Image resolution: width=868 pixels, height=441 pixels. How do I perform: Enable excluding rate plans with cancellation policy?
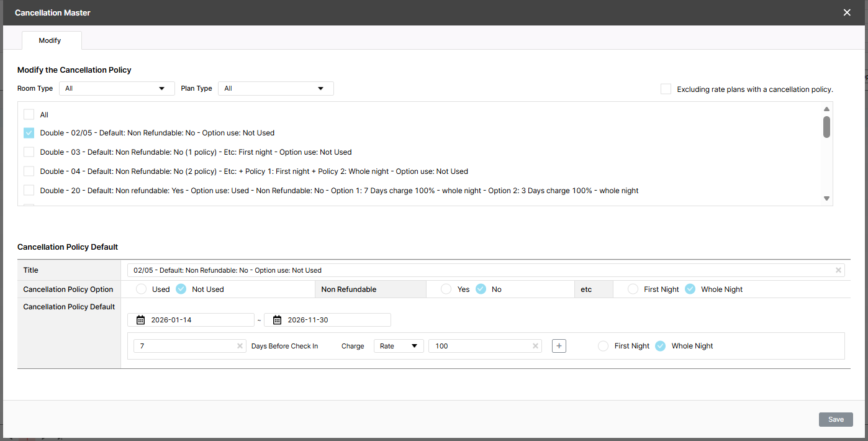pyautogui.click(x=666, y=89)
